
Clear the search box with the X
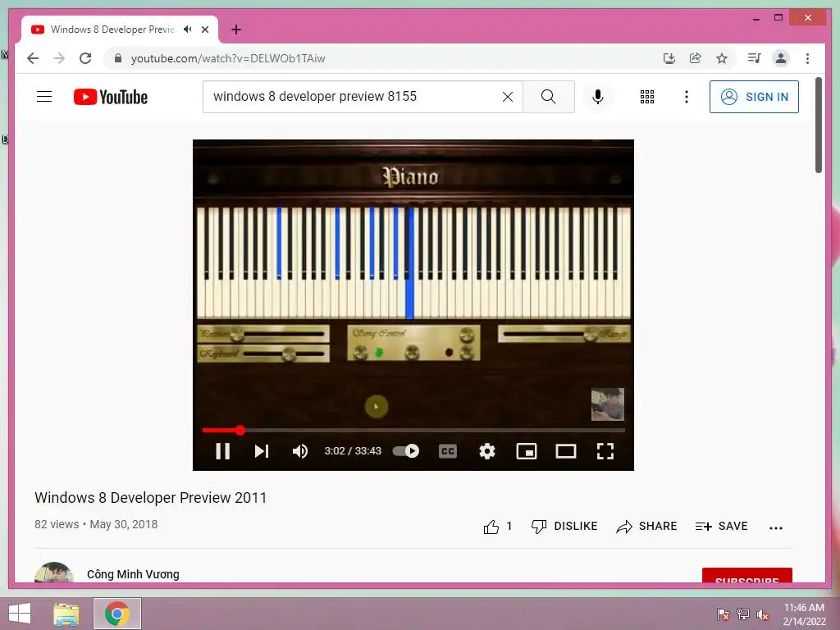point(507,97)
